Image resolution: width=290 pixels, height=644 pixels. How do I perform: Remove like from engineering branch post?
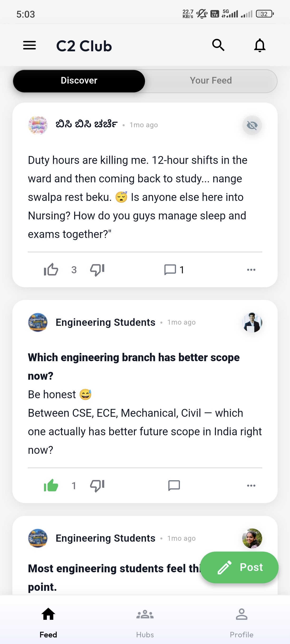click(51, 485)
